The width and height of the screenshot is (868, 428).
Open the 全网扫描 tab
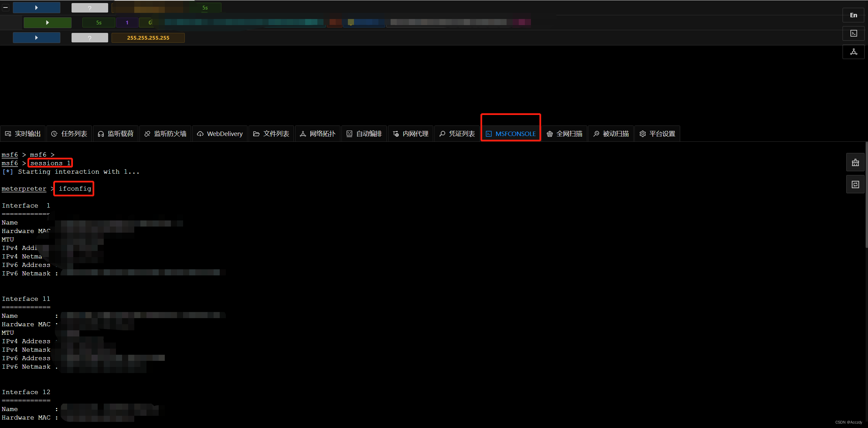[x=565, y=134]
